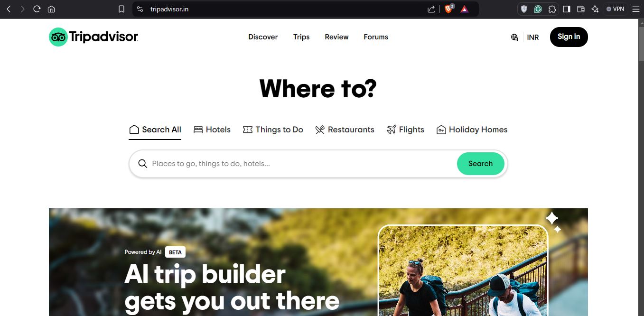Screen dimensions: 644x316
Task: Toggle the VPN button
Action: coord(616,9)
